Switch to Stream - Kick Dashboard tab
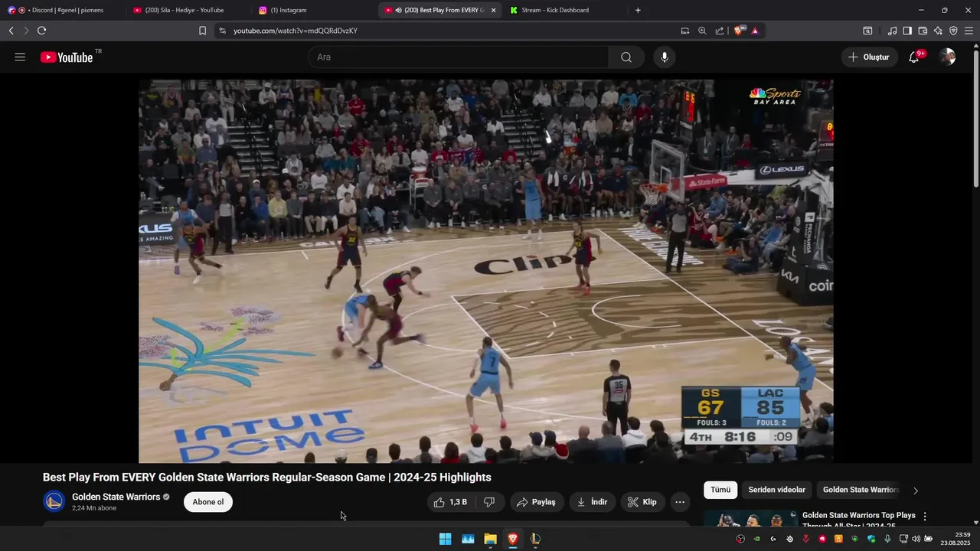The width and height of the screenshot is (980, 551). [x=565, y=10]
